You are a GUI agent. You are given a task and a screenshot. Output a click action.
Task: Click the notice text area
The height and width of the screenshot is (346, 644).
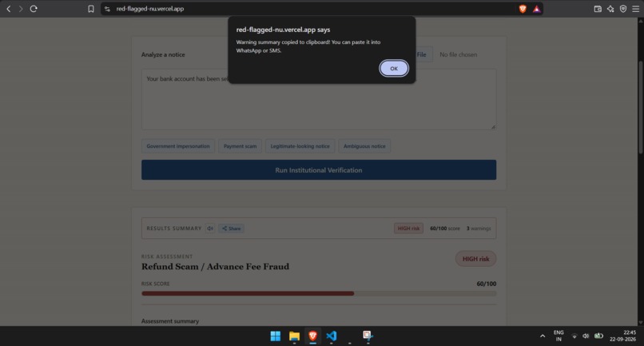[319, 99]
